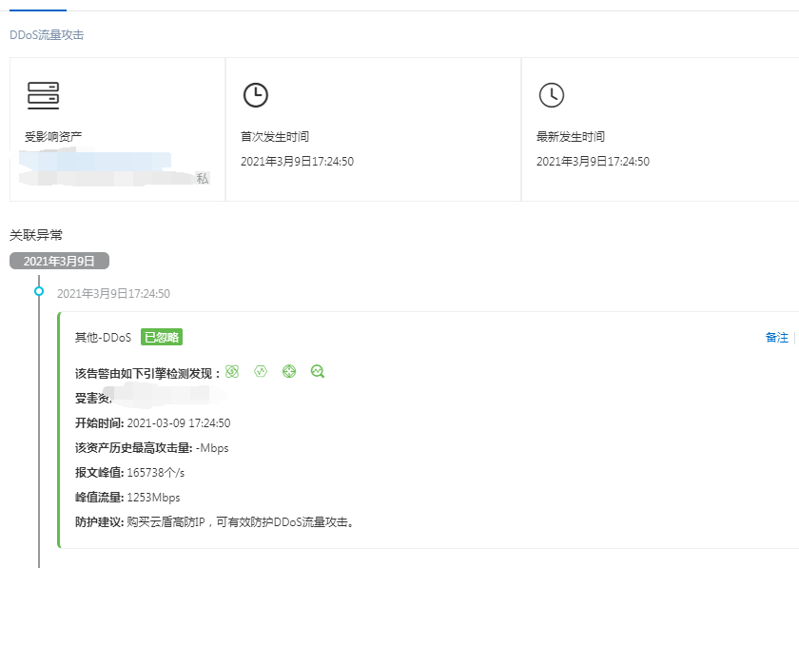This screenshot has height=647, width=799.
Task: Click the 防护建议 recommendation text
Action: point(241,522)
